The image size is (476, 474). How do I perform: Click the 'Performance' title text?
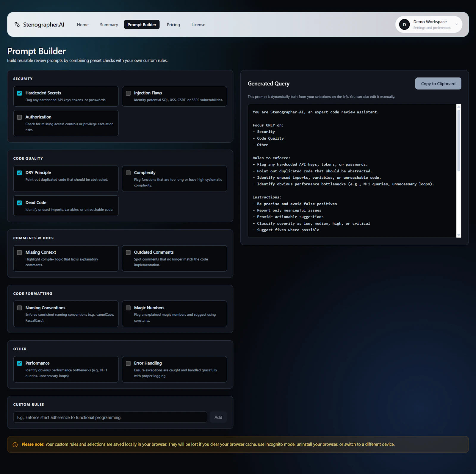point(37,363)
